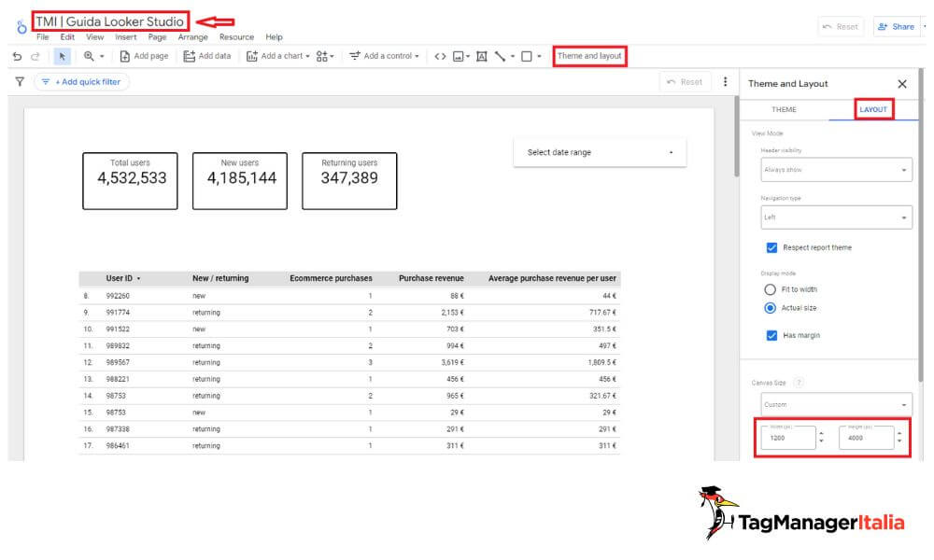This screenshot has height=560, width=934.
Task: Open the Resource menu
Action: coord(236,37)
